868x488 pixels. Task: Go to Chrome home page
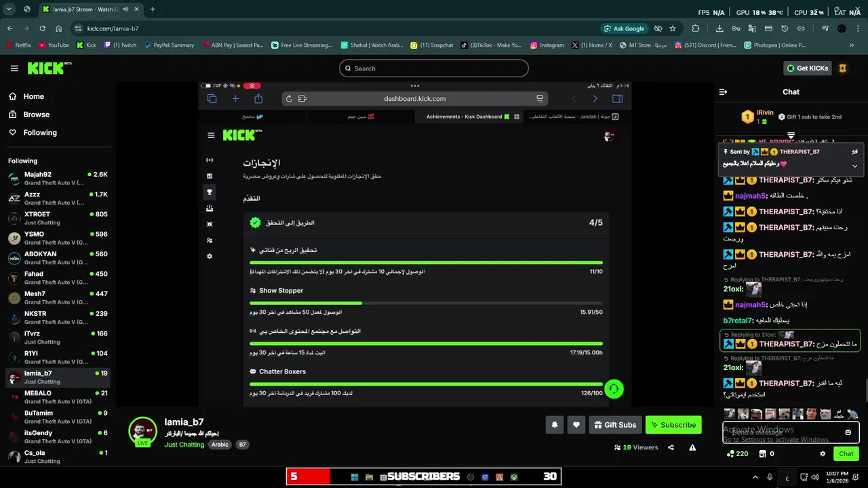click(58, 28)
